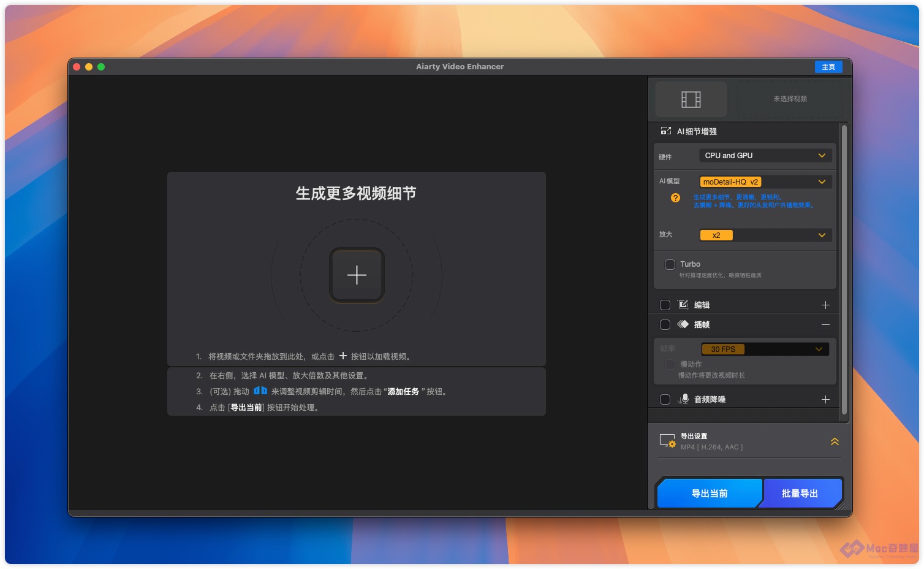Click the 主页 home button

pos(828,67)
